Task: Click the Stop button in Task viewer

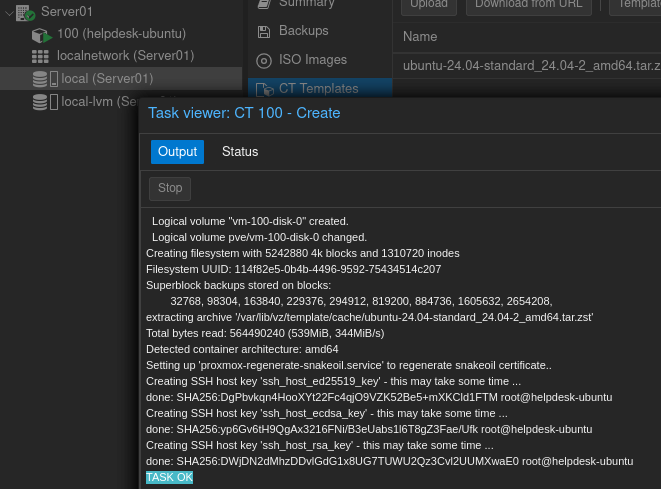Action: point(170,188)
